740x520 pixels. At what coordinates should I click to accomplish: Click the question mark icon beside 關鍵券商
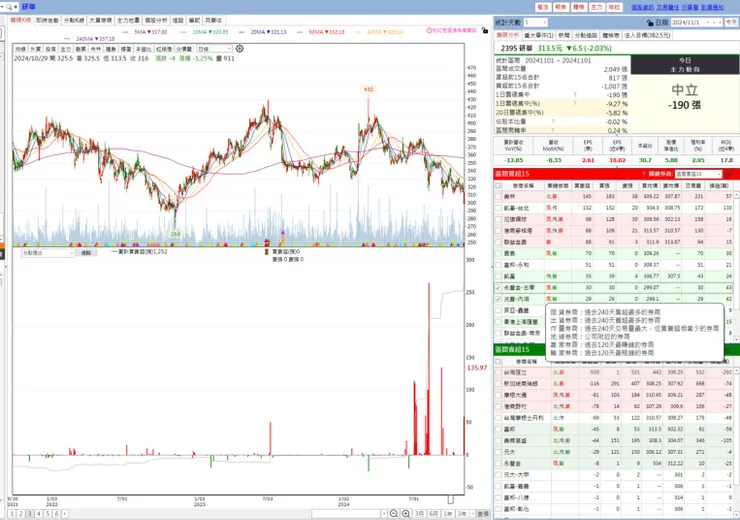(x=644, y=174)
